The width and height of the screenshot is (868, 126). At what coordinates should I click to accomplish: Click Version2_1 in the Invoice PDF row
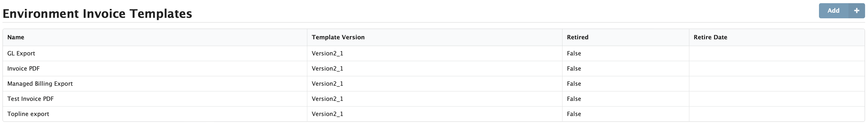click(x=327, y=69)
